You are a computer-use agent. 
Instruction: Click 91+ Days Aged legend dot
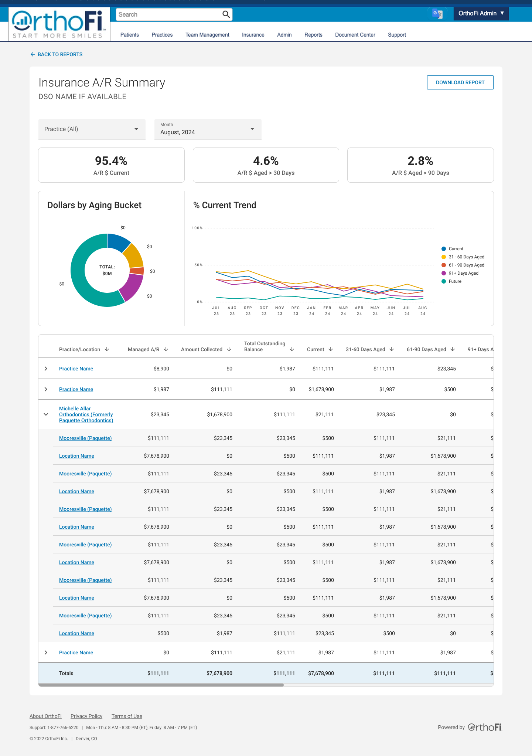pyautogui.click(x=444, y=273)
